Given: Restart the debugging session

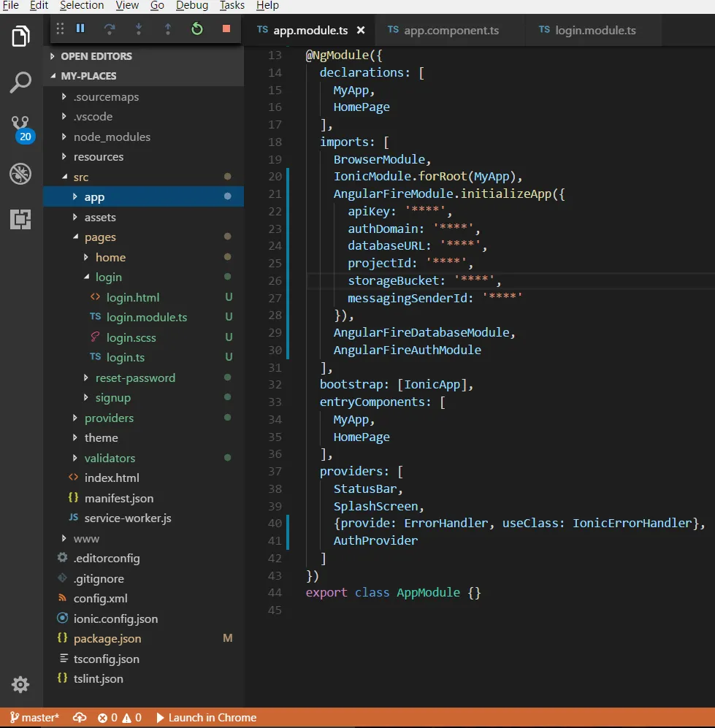Looking at the screenshot, I should coord(197,29).
